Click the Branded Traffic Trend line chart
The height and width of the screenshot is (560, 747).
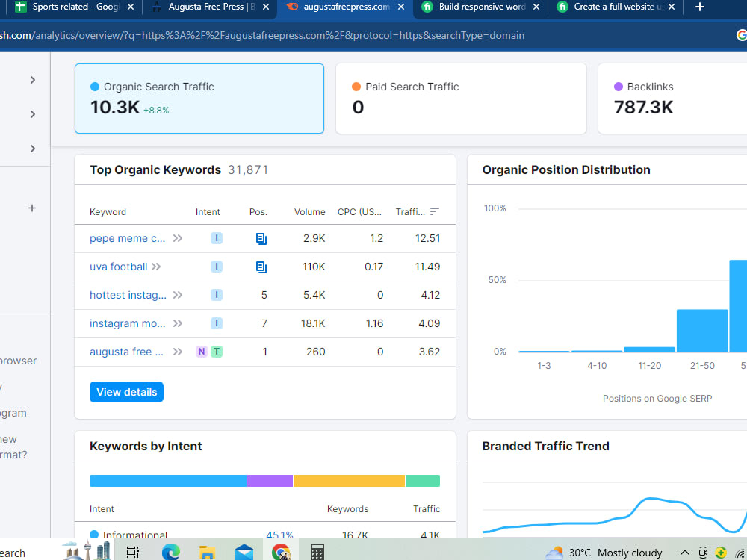point(615,514)
